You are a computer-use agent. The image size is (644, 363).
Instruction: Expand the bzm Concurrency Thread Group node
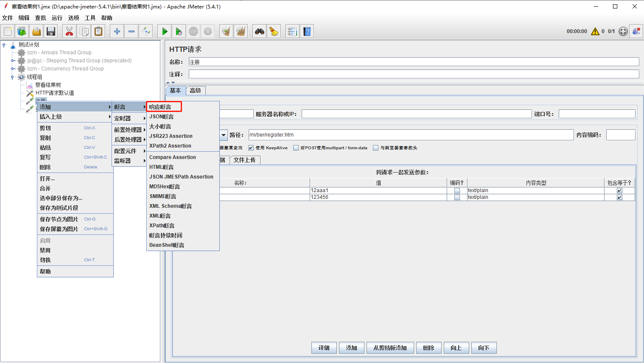click(x=13, y=69)
